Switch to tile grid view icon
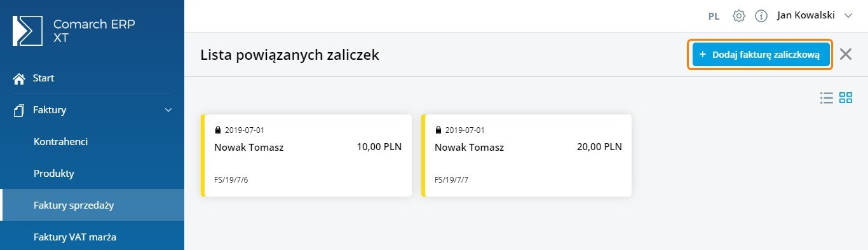The width and height of the screenshot is (868, 250). [846, 98]
